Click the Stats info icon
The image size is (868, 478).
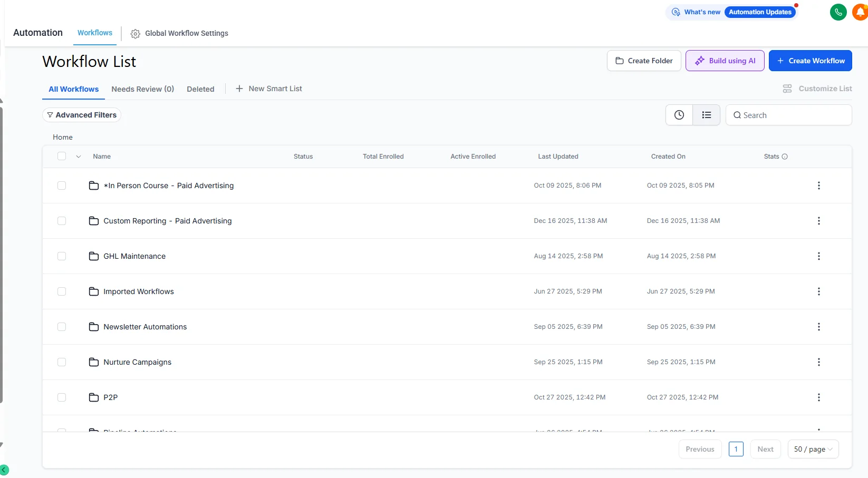pyautogui.click(x=785, y=157)
